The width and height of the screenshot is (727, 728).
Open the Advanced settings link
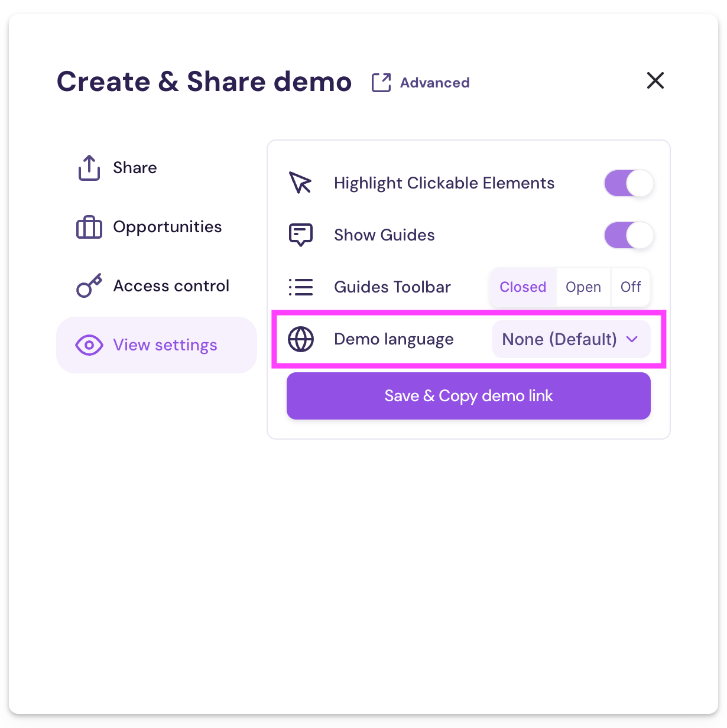tap(434, 82)
